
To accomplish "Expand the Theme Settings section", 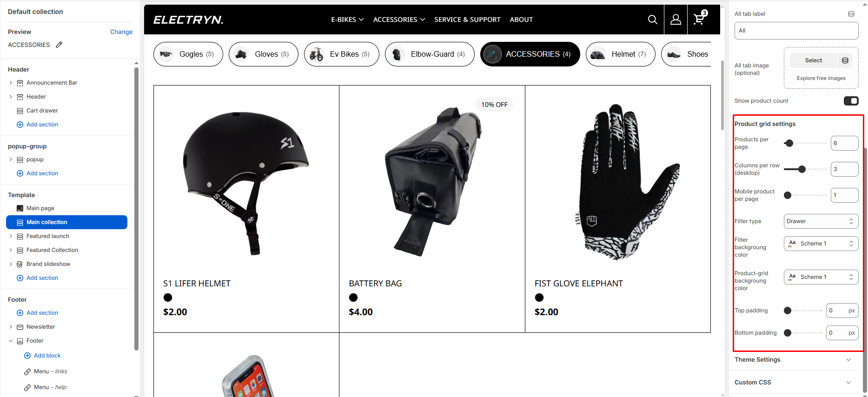I will [793, 360].
